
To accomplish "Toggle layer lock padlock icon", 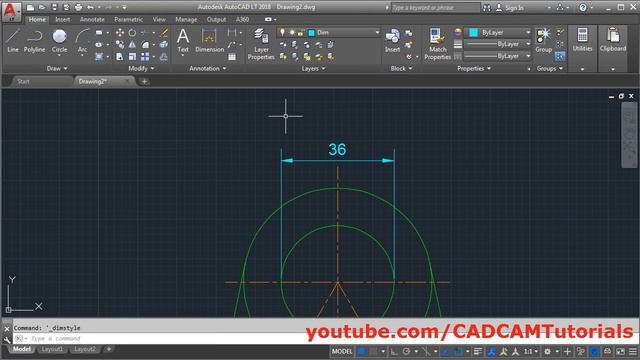I will (x=301, y=32).
